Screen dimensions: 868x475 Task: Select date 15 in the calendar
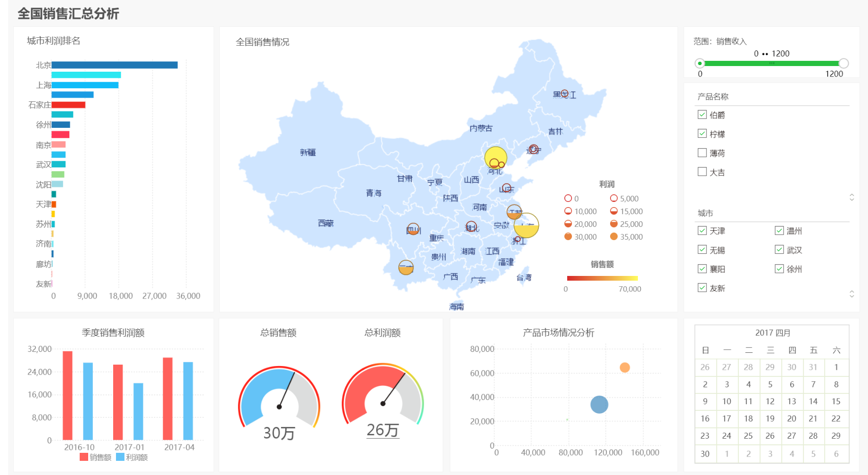(836, 401)
